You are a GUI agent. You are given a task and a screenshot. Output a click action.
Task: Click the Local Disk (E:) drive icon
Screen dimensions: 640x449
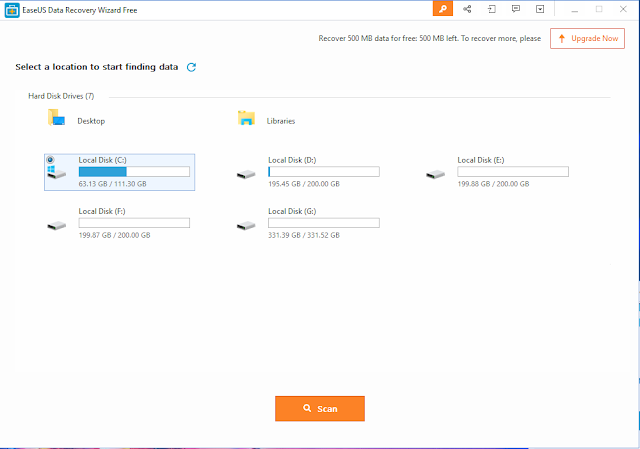(x=436, y=175)
